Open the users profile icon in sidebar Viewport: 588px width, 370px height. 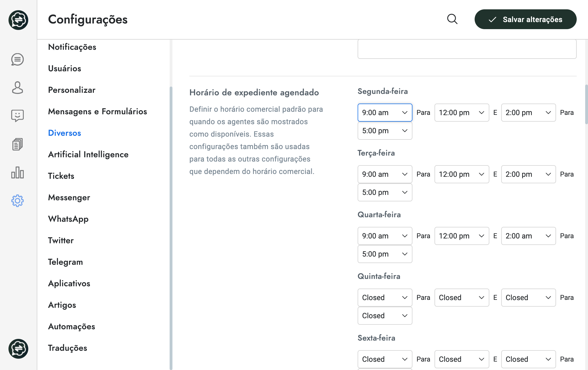point(18,88)
